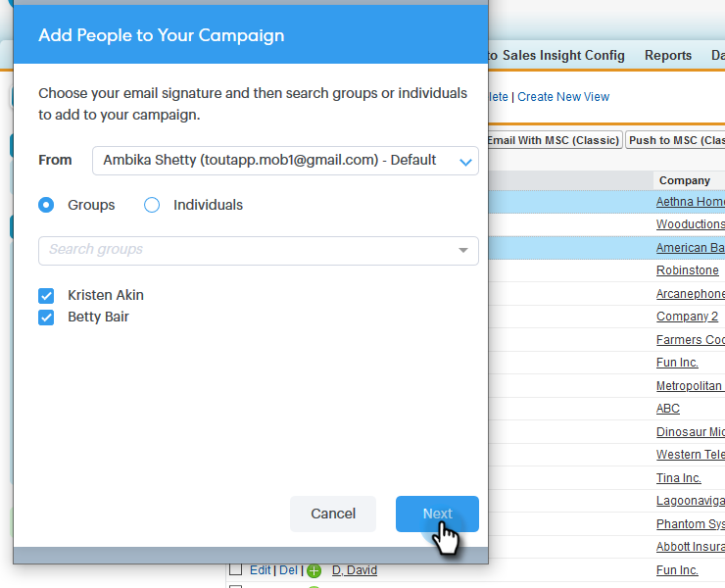
Task: Open the Sales Insight Config tab
Action: 563,55
